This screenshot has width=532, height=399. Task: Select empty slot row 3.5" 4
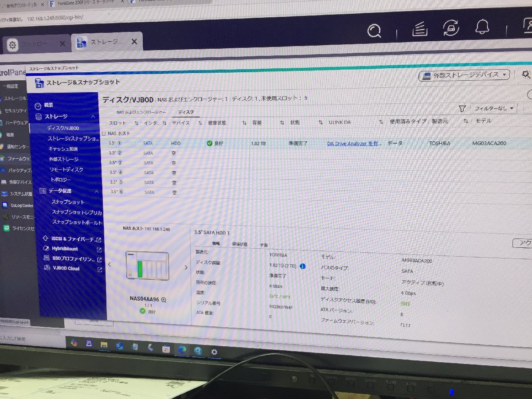point(317,172)
